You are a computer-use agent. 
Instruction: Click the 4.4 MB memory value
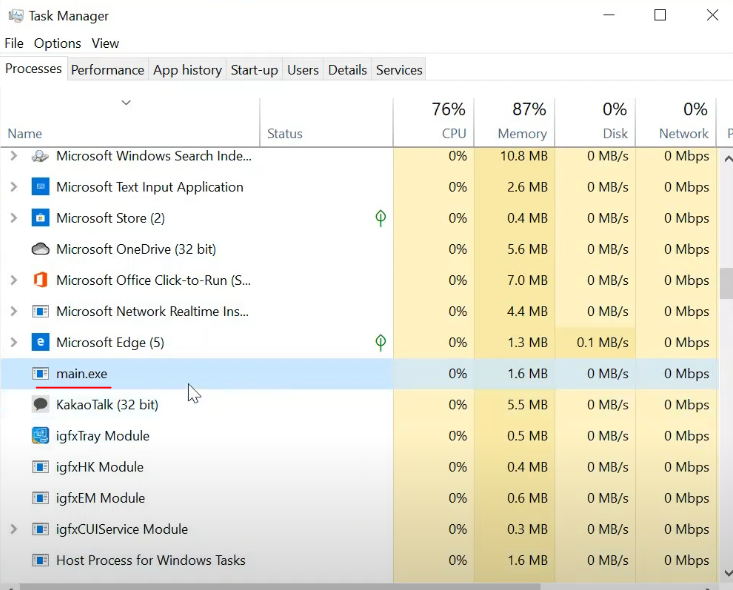pyautogui.click(x=527, y=311)
